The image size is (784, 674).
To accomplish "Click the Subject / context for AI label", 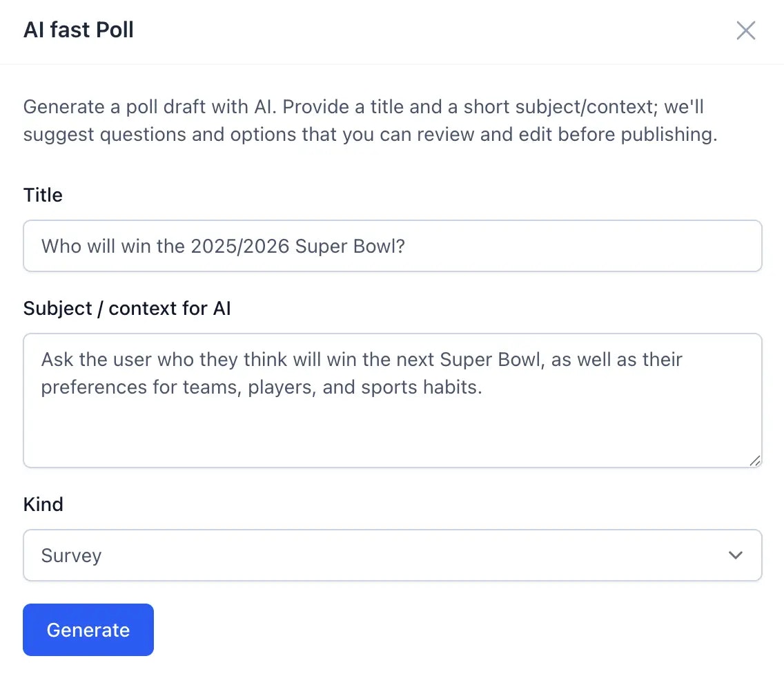I will [x=126, y=308].
